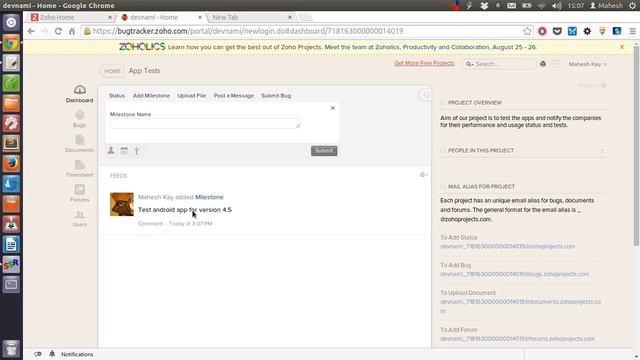The width and height of the screenshot is (640, 360).
Task: Expand the People in This Project section
Action: click(602, 151)
